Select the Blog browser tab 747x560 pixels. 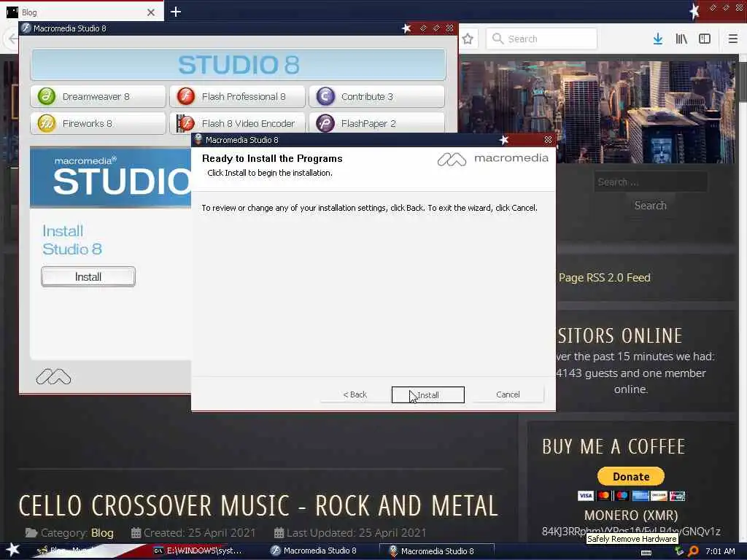[82, 12]
